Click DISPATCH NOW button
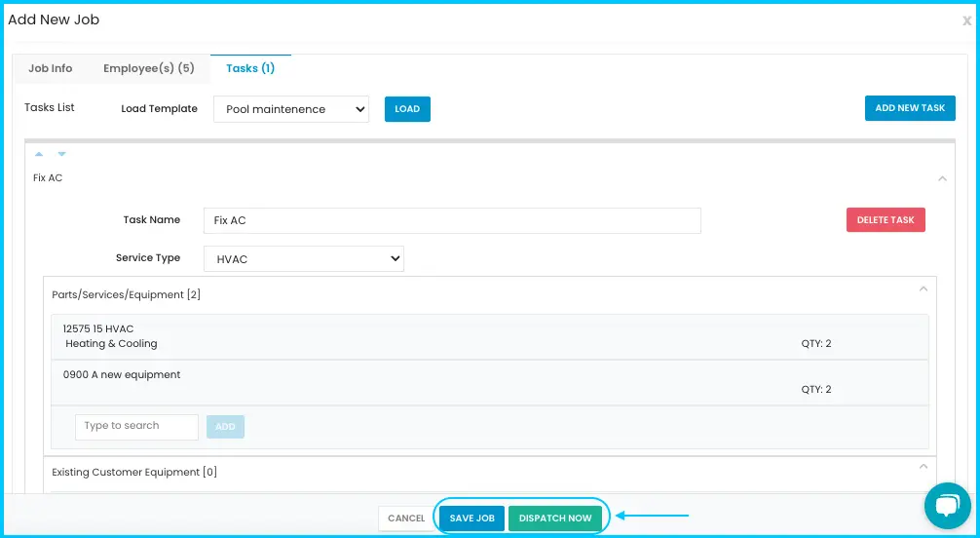980x538 pixels. [555, 518]
